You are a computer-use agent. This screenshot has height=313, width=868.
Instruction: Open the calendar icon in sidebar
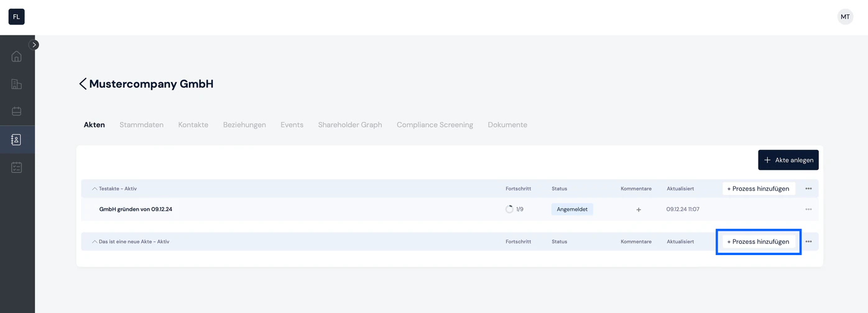point(17,111)
